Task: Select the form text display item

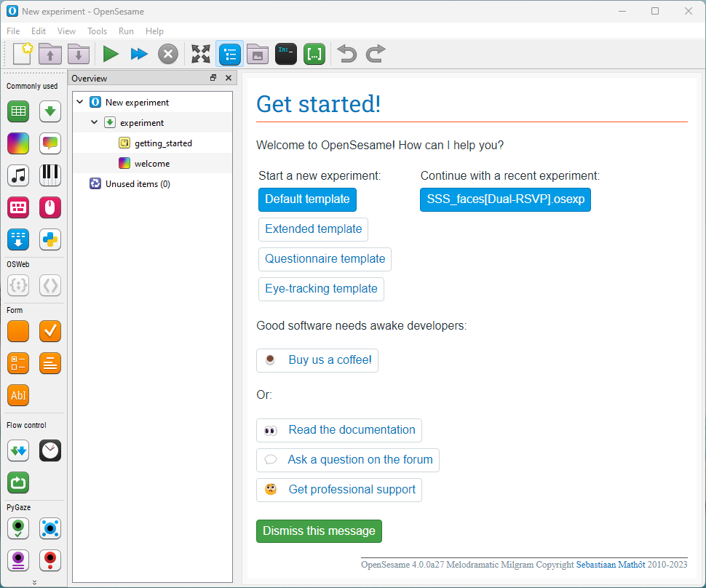Action: click(50, 363)
